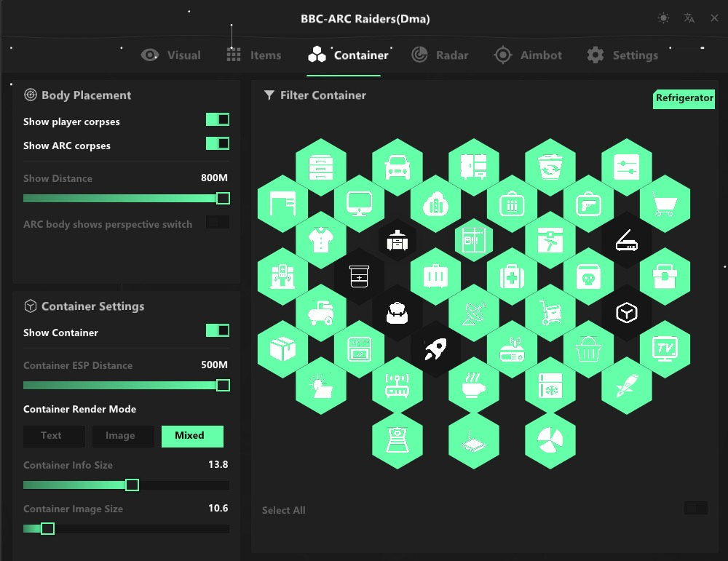Image resolution: width=728 pixels, height=561 pixels.
Task: Click the Container Info Size slider handle
Action: (132, 485)
